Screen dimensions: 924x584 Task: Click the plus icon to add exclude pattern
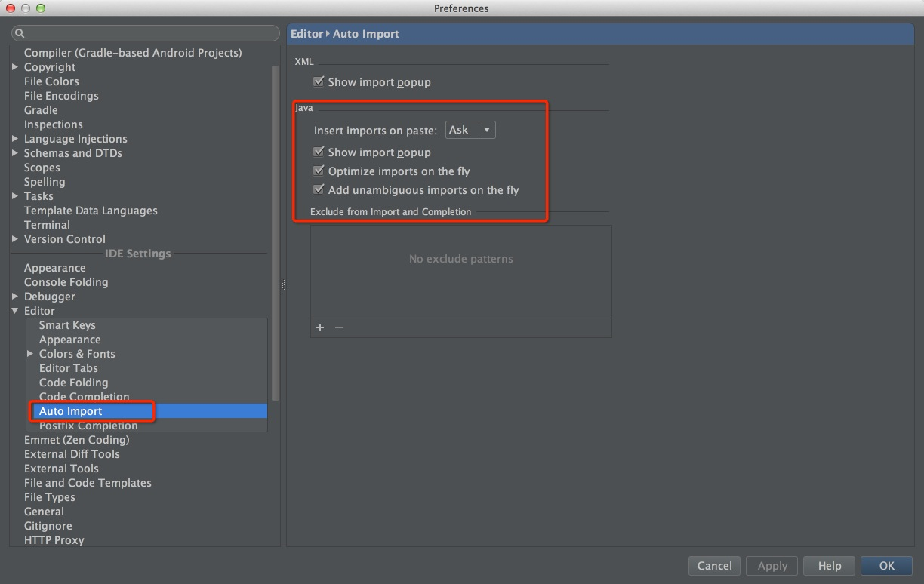point(320,327)
